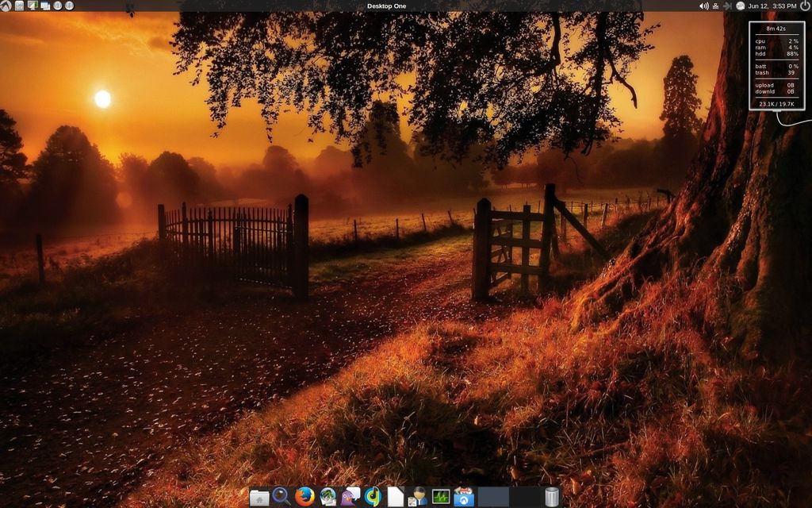Click the round white icon beside date

[x=741, y=6]
